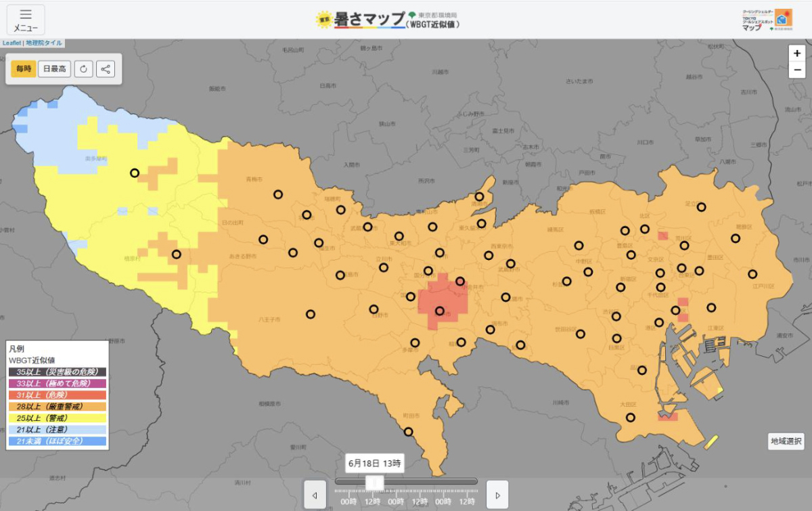Viewport: 812px width, 511px height.
Task: Select the circle marker in 葛飾区
Action: [x=736, y=238]
